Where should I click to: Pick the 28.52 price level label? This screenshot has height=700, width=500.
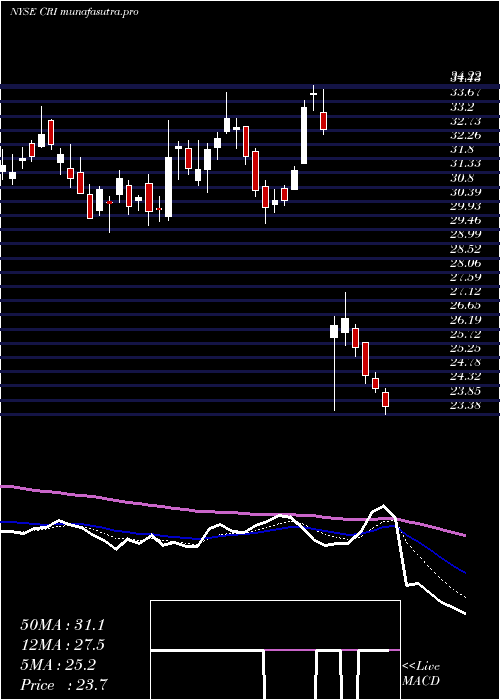click(465, 249)
